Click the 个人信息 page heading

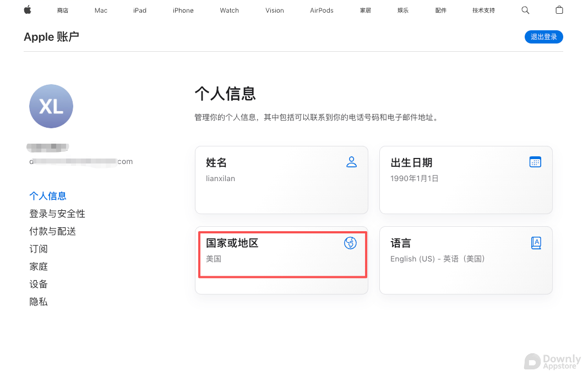pos(225,94)
